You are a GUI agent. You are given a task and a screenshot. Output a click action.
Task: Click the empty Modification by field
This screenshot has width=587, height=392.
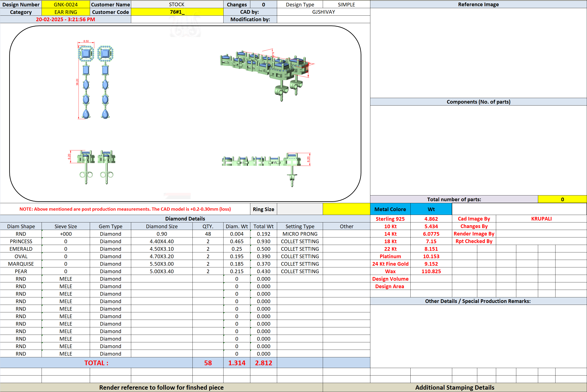coord(323,19)
